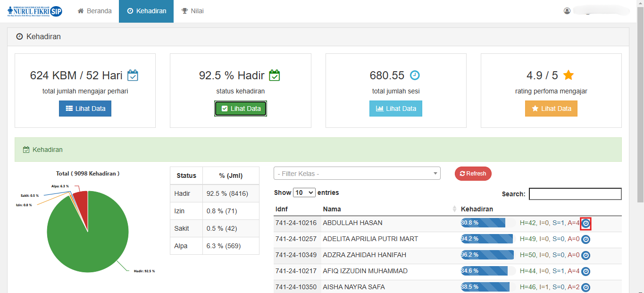Open clock icon for AISHA NAYRA SAFA

click(585, 287)
